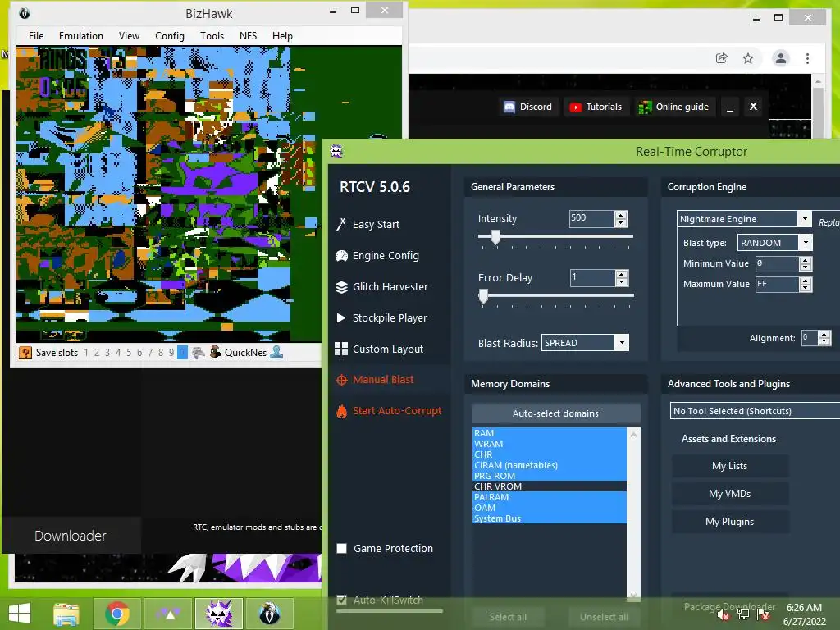Open the Windows Start button
840x630 pixels.
pyautogui.click(x=20, y=613)
